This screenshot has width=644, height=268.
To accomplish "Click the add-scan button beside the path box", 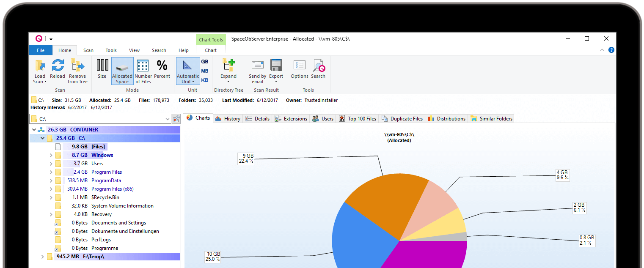I will pyautogui.click(x=176, y=119).
